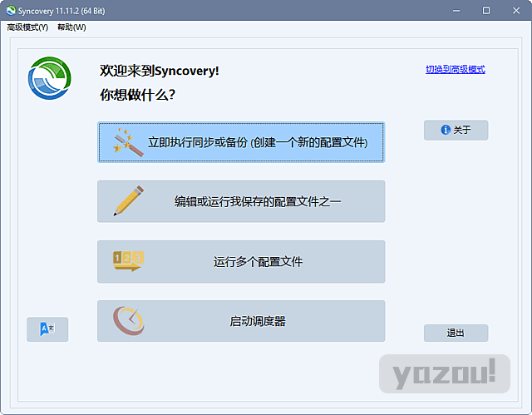Viewport: 532px width, 415px height.
Task: Click 立即执行同步或备份 create new profile button
Action: tap(241, 142)
